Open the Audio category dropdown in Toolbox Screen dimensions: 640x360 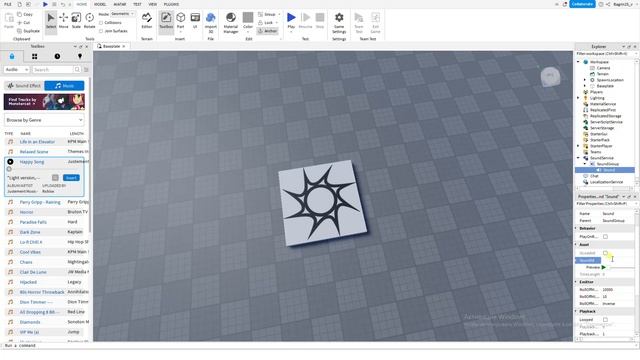(16, 69)
